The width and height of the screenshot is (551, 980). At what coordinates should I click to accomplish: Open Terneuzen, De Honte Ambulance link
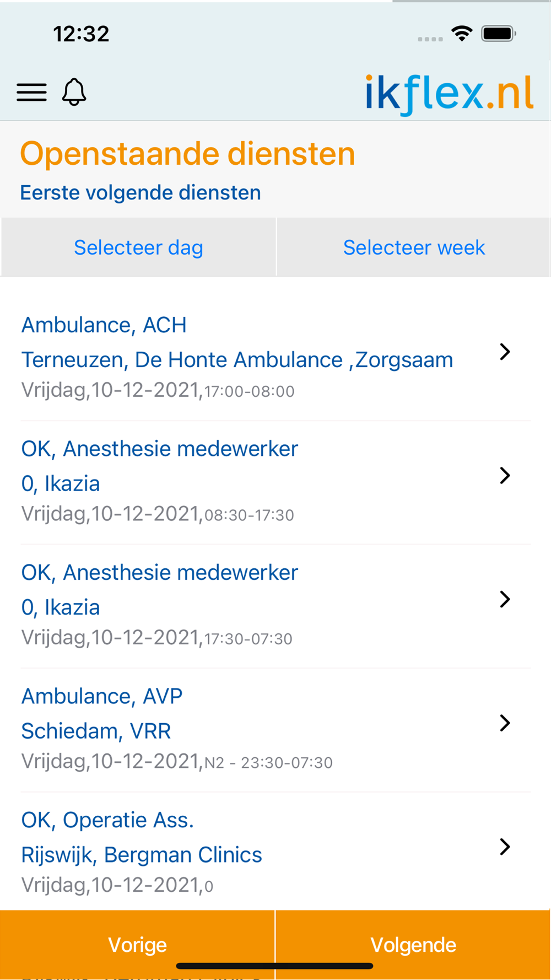click(x=237, y=360)
